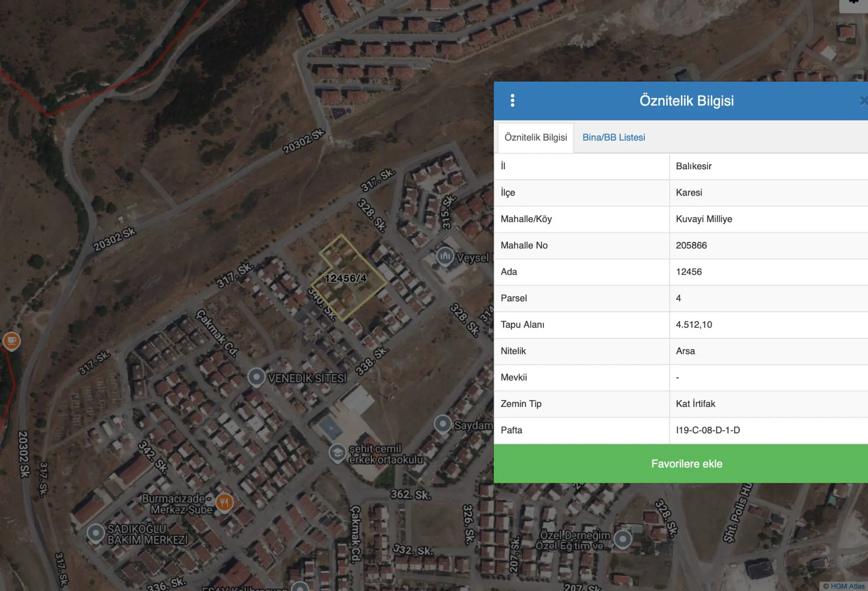Screen dimensions: 868x591
Task: Click the VENEDİK SİTESİ location marker
Action: point(256,377)
